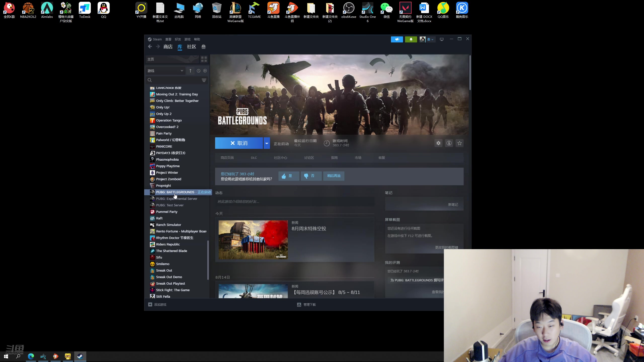Open the Aimlabs desktop icon

coord(47,11)
